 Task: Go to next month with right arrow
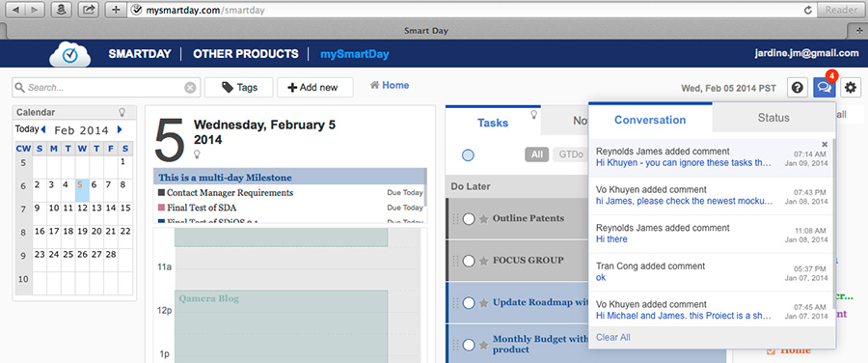point(120,129)
